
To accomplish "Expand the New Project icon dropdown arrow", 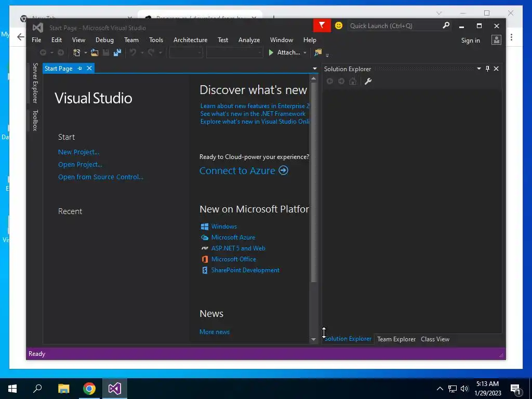I will [86, 52].
